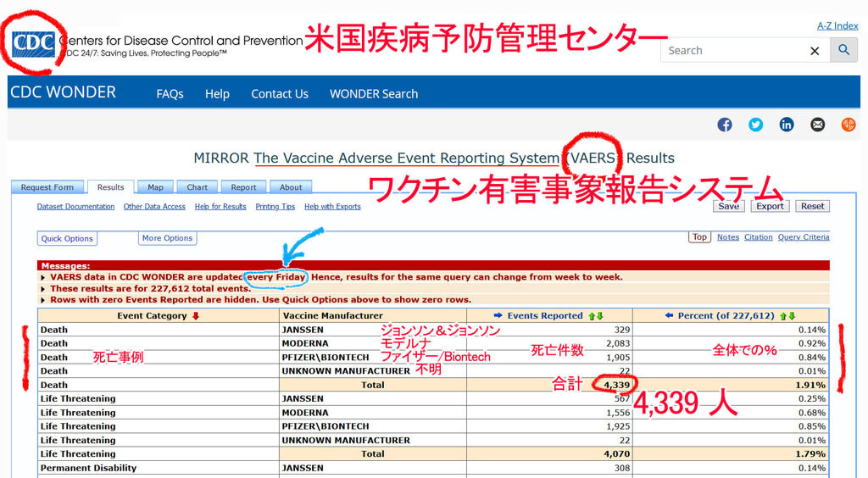This screenshot has height=478, width=868.
Task: Open Help in navigation bar
Action: click(217, 94)
